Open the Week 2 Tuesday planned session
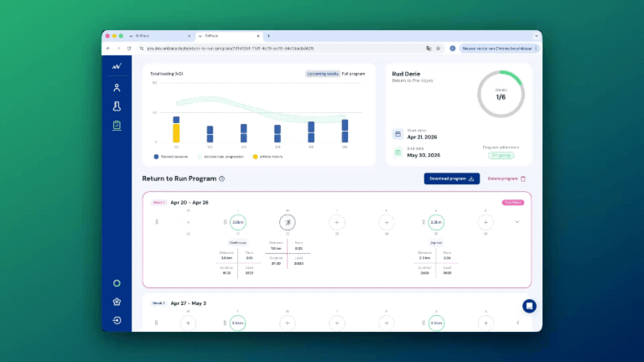The width and height of the screenshot is (644, 362). [x=238, y=323]
